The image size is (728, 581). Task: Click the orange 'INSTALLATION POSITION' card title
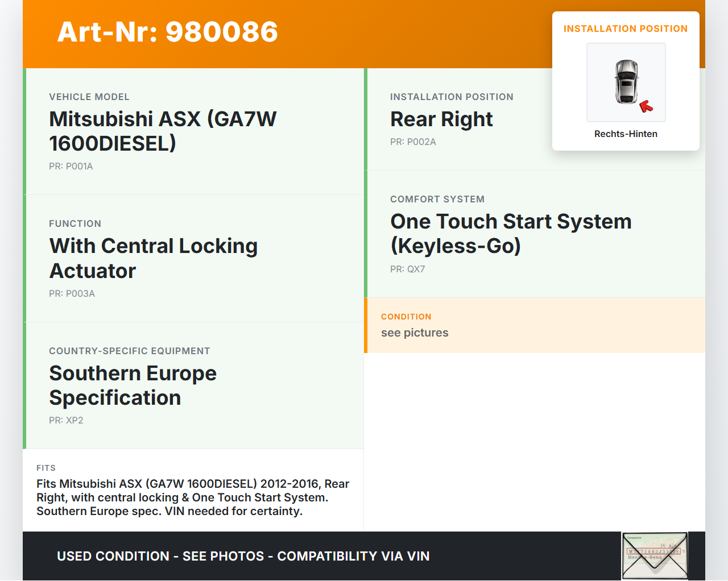[626, 28]
